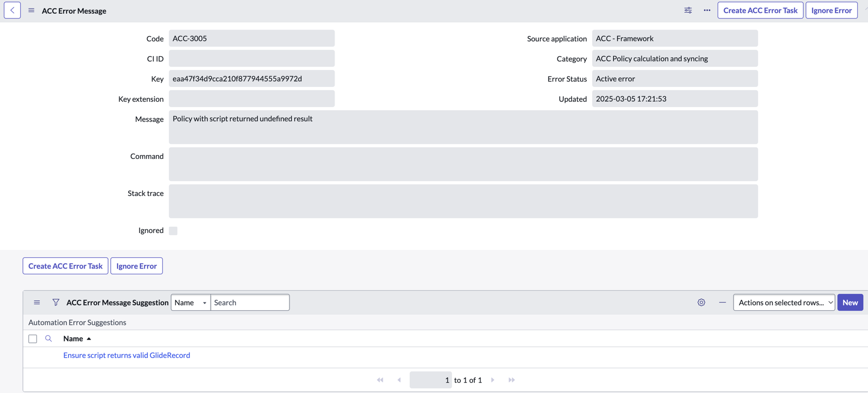Open Actions on selected rows dropdown
Image resolution: width=868 pixels, height=393 pixels.
tap(784, 302)
